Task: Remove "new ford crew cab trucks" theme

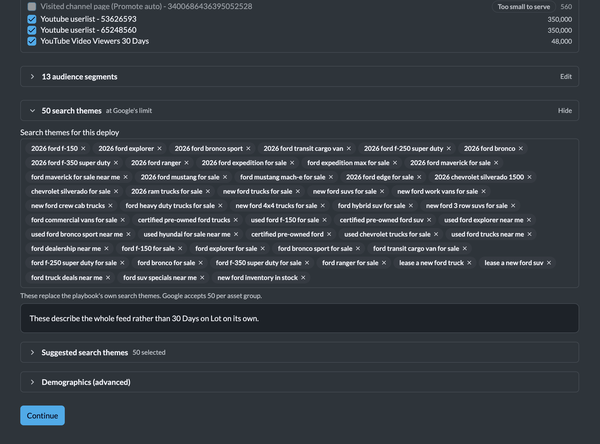Action: [110, 206]
